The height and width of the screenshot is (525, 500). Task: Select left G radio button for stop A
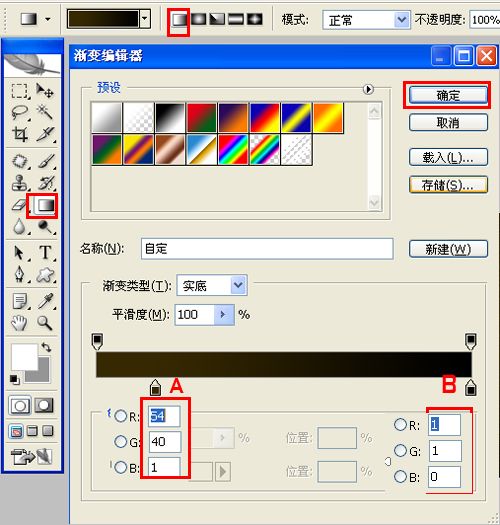[x=121, y=442]
